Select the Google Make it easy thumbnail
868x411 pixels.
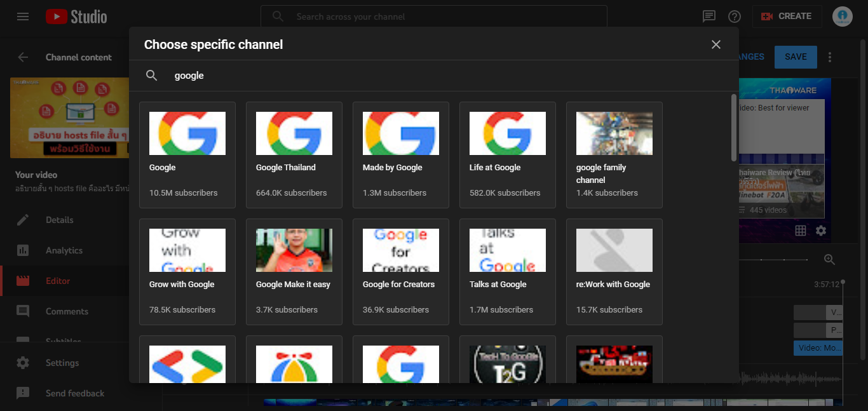[294, 250]
